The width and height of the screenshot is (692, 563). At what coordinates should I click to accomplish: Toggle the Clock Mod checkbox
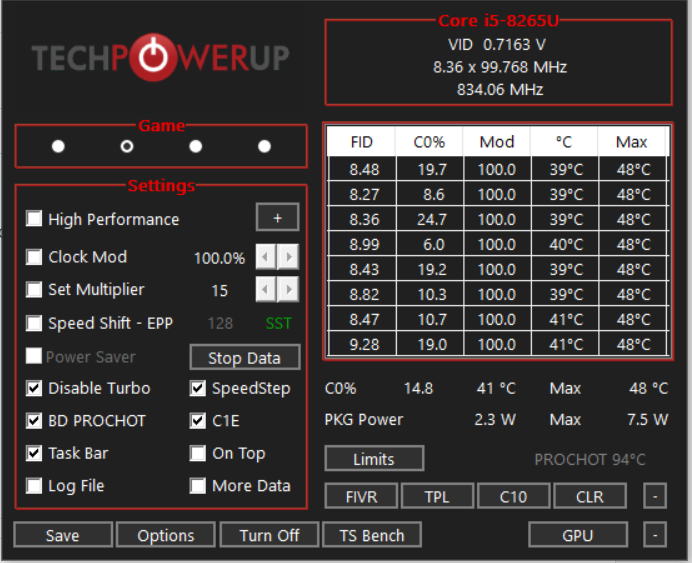(x=34, y=256)
